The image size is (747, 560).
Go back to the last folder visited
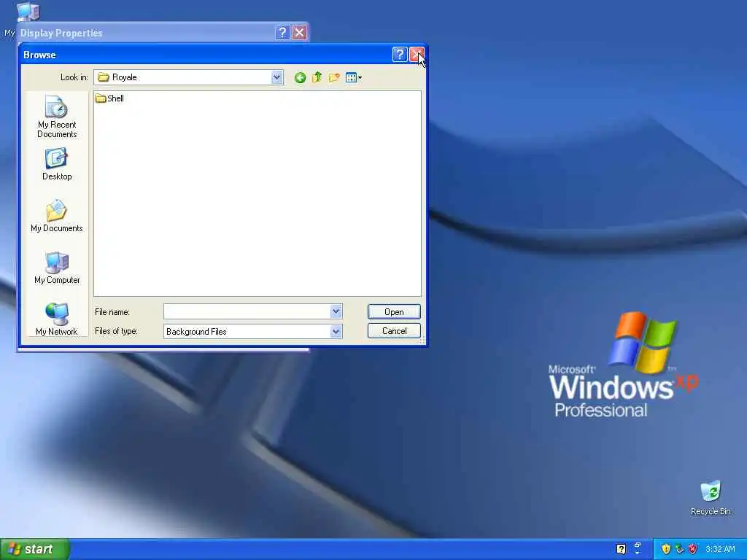point(300,77)
